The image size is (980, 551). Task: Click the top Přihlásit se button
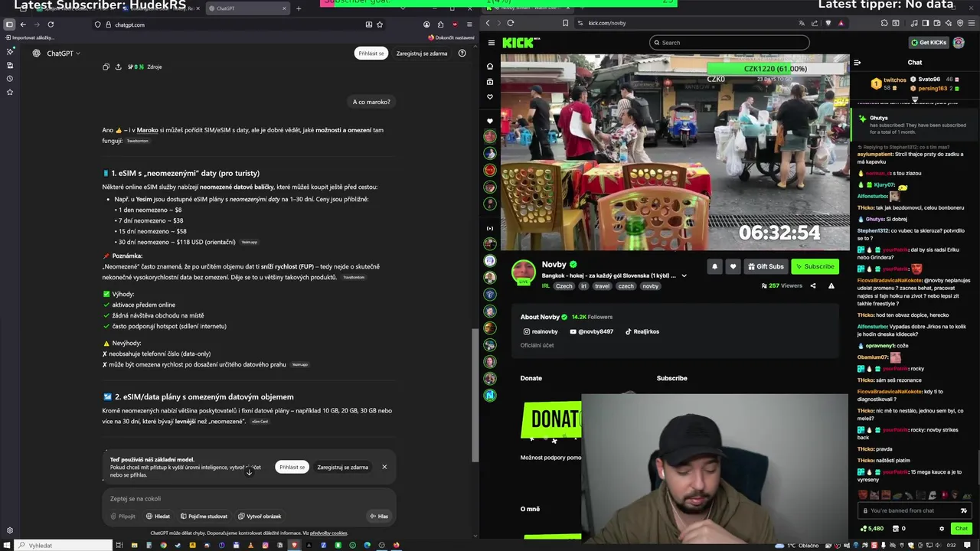(371, 53)
